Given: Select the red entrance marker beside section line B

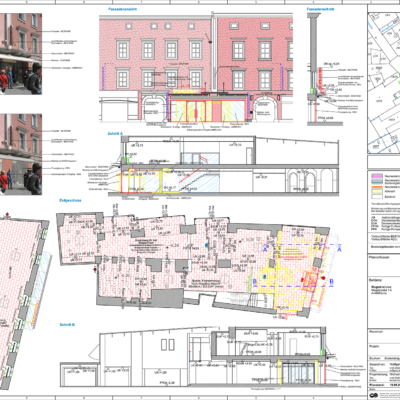Looking at the screenshot, I should [323, 278].
